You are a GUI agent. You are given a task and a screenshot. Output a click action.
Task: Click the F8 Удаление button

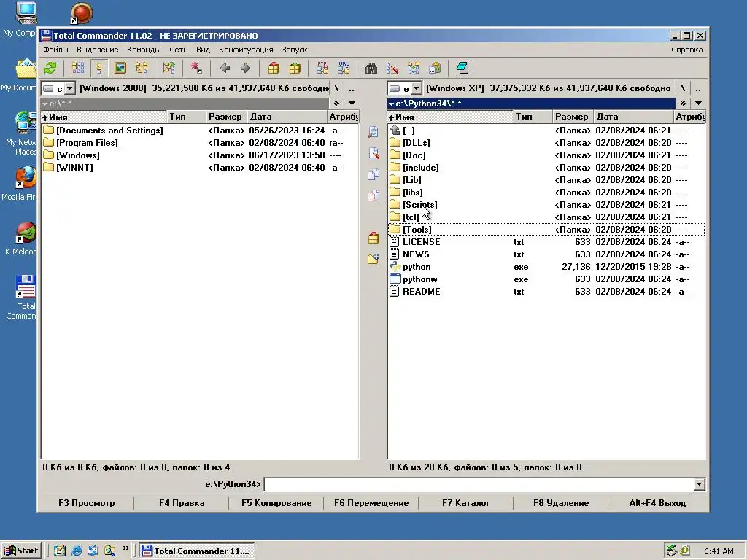[561, 503]
